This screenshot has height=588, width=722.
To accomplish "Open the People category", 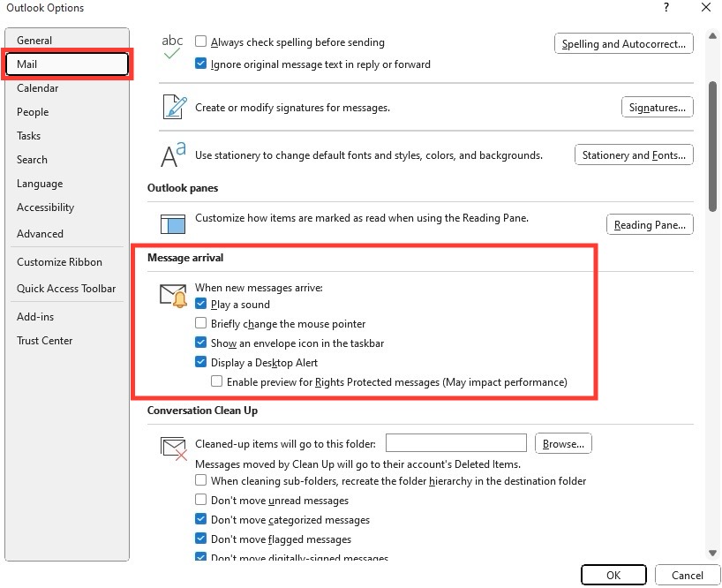I will (67, 112).
